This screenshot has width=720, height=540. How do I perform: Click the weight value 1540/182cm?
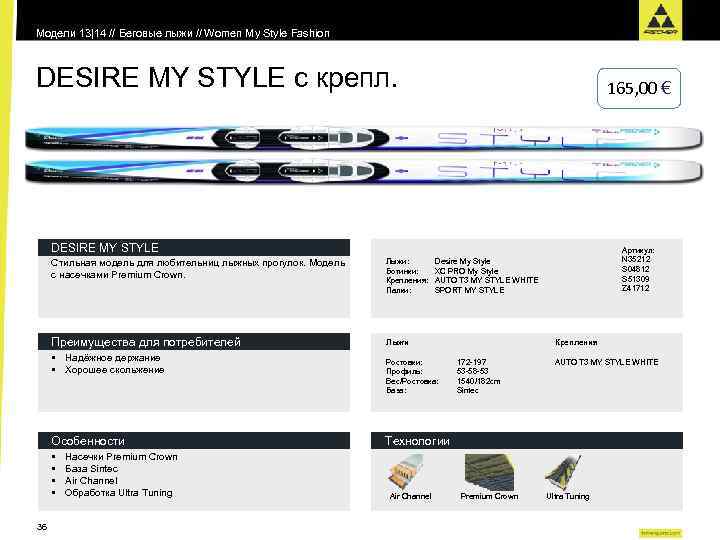478,381
